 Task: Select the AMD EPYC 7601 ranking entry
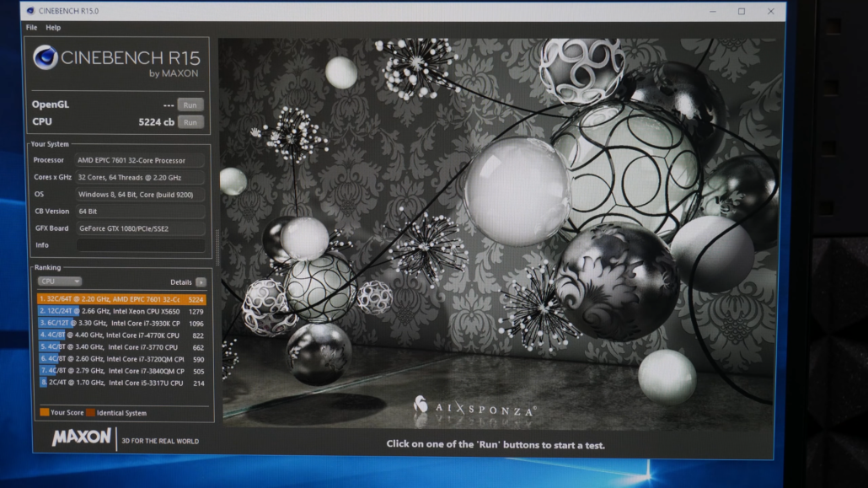[121, 299]
